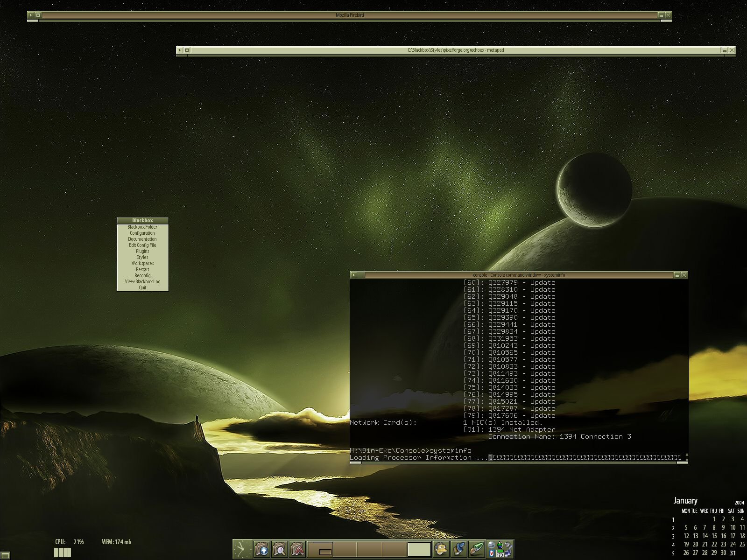Screen dimensions: 747x560
Task: Minimize the metapad window
Action: coord(725,50)
